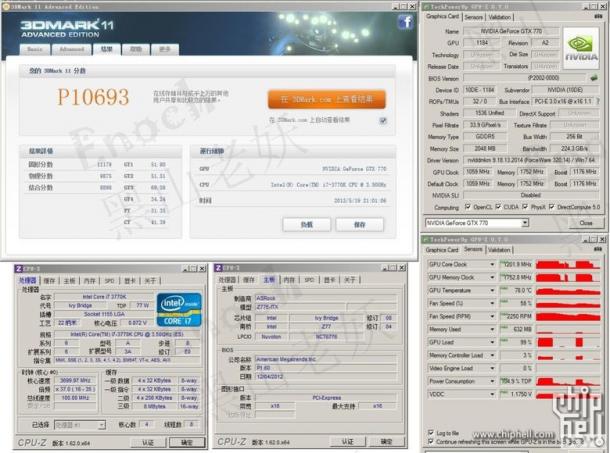
Task: Open the VDDC sensor dropdown
Action: pos(492,394)
